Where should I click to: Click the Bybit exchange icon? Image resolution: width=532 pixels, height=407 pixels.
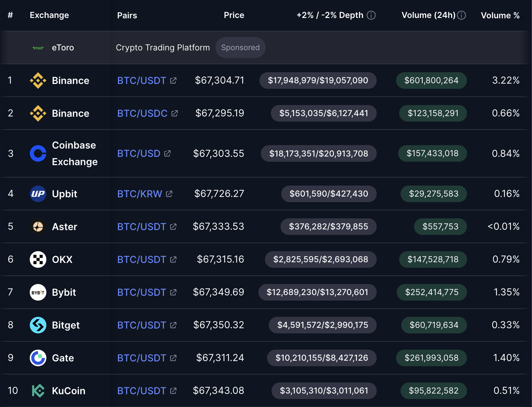[x=38, y=292]
